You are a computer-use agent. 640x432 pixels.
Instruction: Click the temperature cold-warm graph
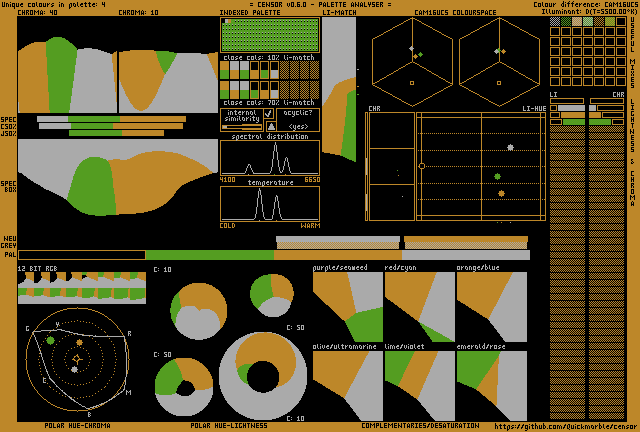click(x=270, y=204)
